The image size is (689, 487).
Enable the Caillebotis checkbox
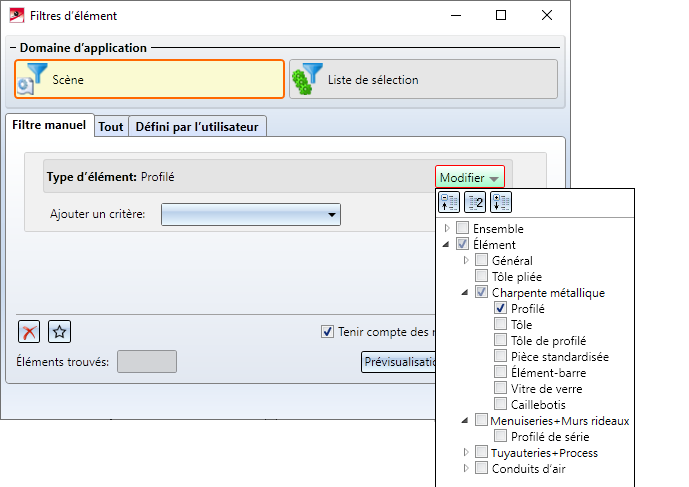pyautogui.click(x=501, y=405)
